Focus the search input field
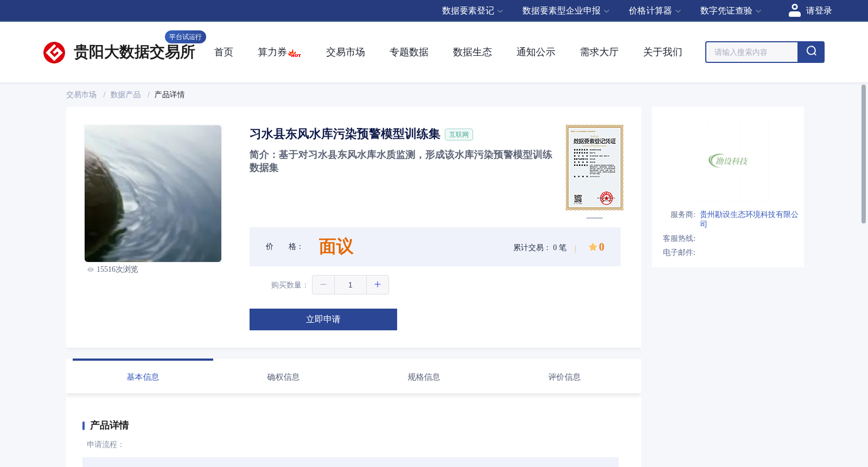This screenshot has width=868, height=467. pos(752,52)
